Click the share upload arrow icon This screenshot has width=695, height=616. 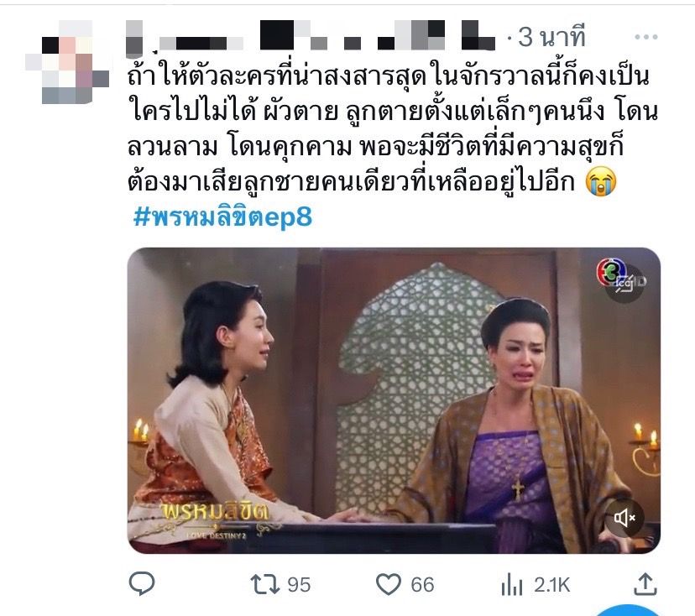(x=645, y=584)
